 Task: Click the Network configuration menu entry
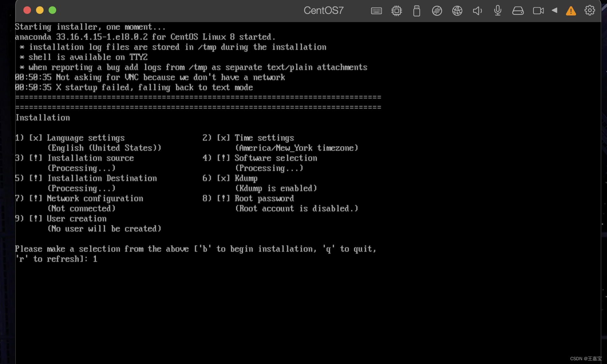[x=95, y=198]
